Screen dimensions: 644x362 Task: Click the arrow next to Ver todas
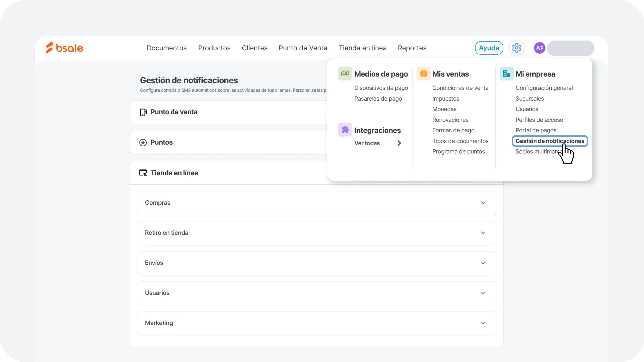pos(399,143)
